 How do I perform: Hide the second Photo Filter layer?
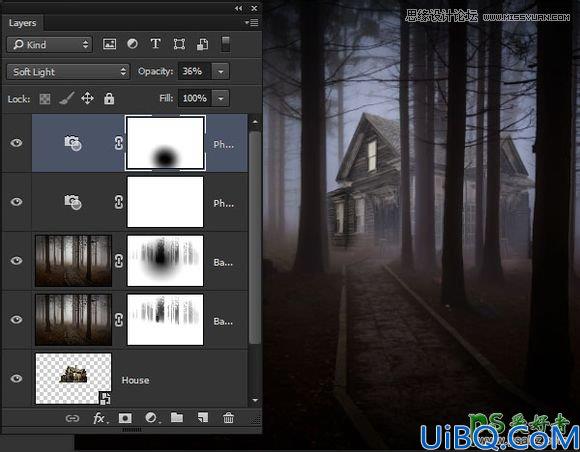coord(16,202)
